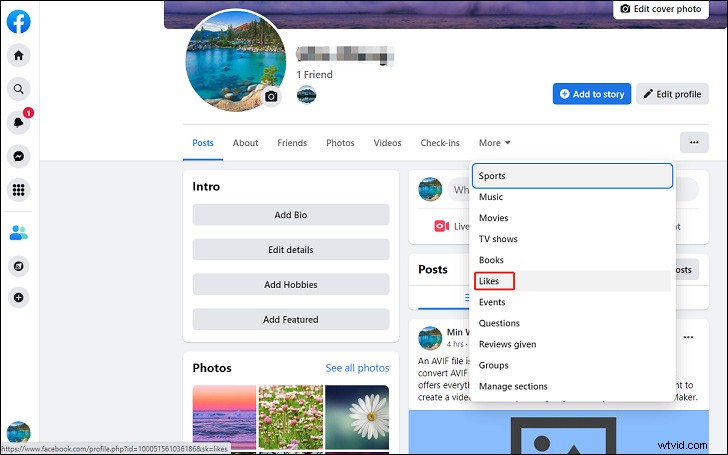
Task: Switch to the About tab
Action: click(245, 143)
